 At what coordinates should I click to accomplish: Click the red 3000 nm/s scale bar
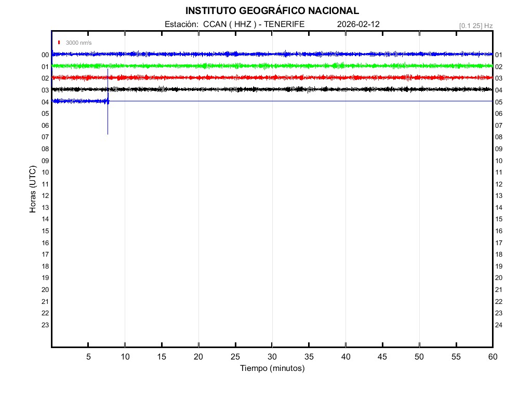pyautogui.click(x=60, y=43)
